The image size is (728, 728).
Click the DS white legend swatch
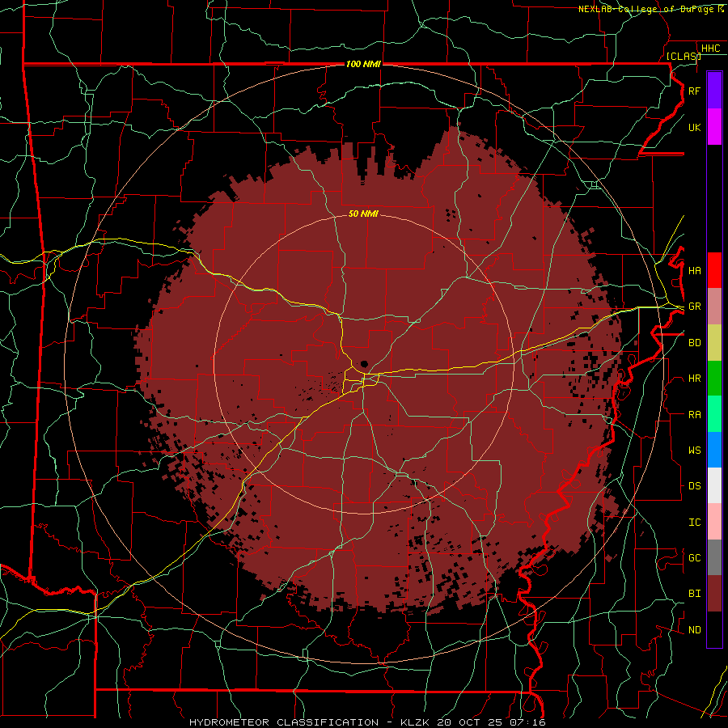(x=714, y=485)
